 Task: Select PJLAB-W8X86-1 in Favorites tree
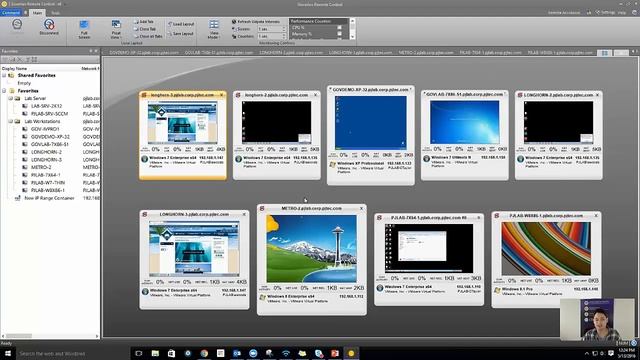coord(48,190)
